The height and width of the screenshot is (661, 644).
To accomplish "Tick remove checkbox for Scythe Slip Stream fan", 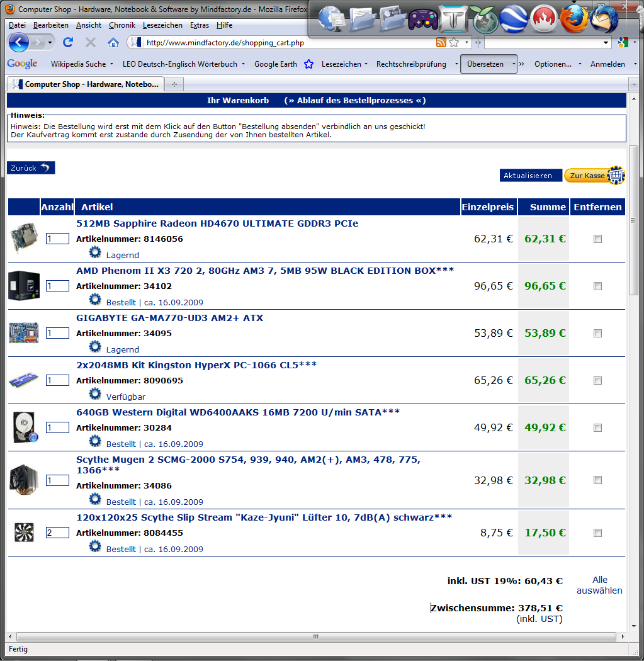I will point(597,533).
